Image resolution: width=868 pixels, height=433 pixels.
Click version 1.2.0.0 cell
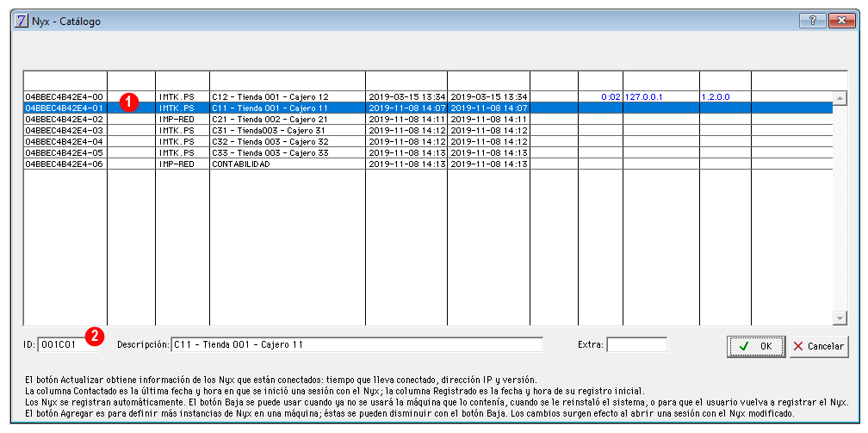click(x=725, y=97)
